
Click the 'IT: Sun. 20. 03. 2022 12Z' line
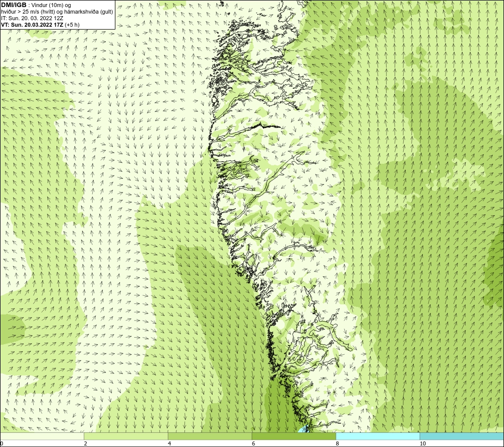[x=32, y=18]
